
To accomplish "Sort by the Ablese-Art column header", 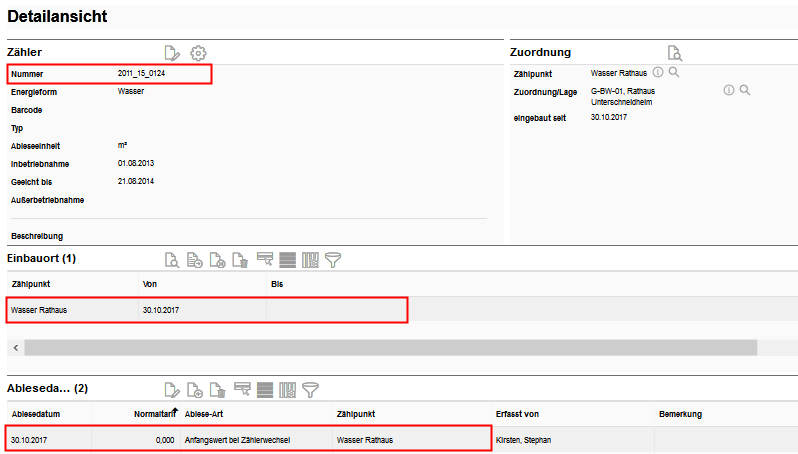I will 204,414.
